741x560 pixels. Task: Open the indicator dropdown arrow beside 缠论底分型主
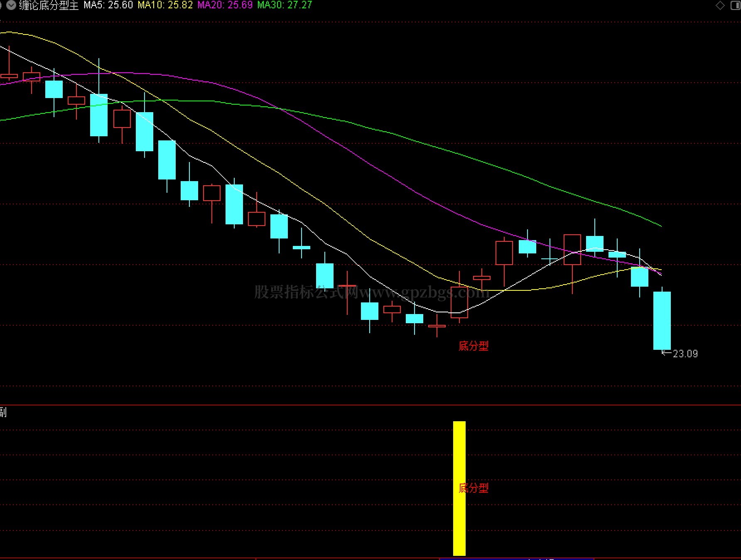tap(11, 5)
